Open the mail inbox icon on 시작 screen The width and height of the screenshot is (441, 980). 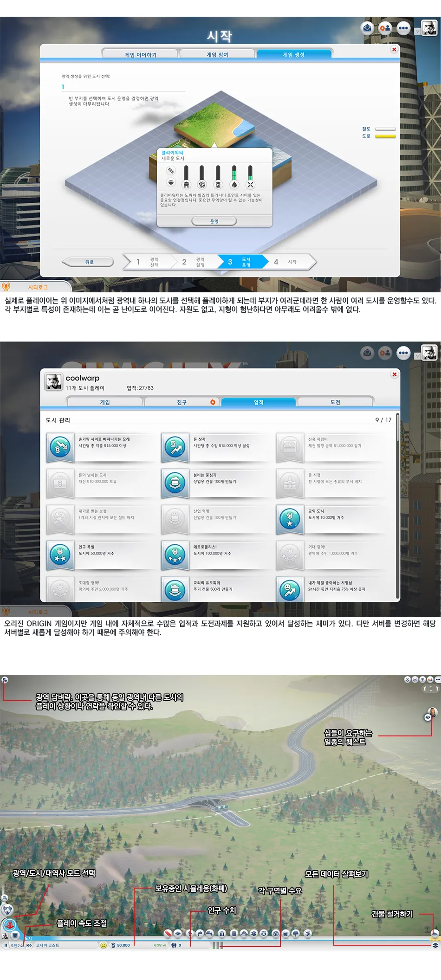[368, 28]
